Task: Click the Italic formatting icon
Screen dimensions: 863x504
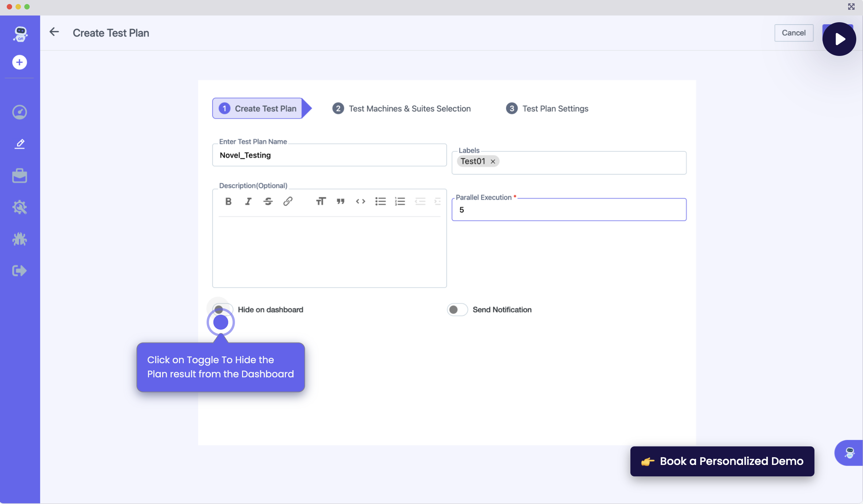Action: (x=248, y=201)
